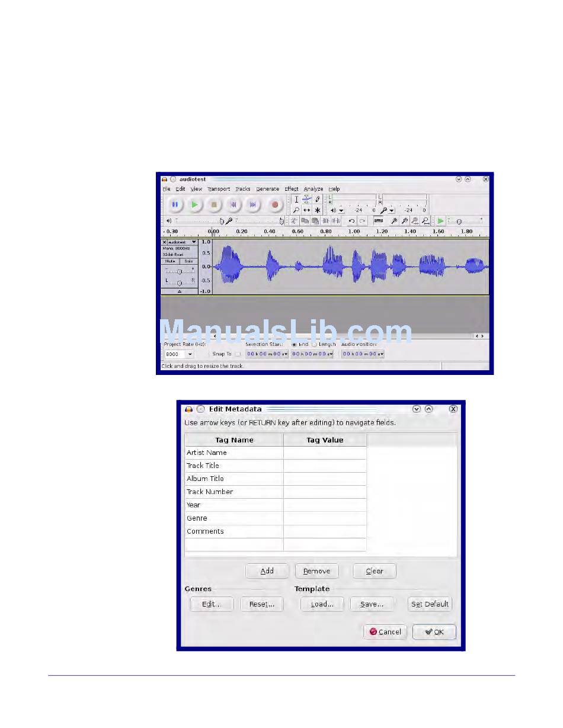Open the Effect menu

coord(292,189)
